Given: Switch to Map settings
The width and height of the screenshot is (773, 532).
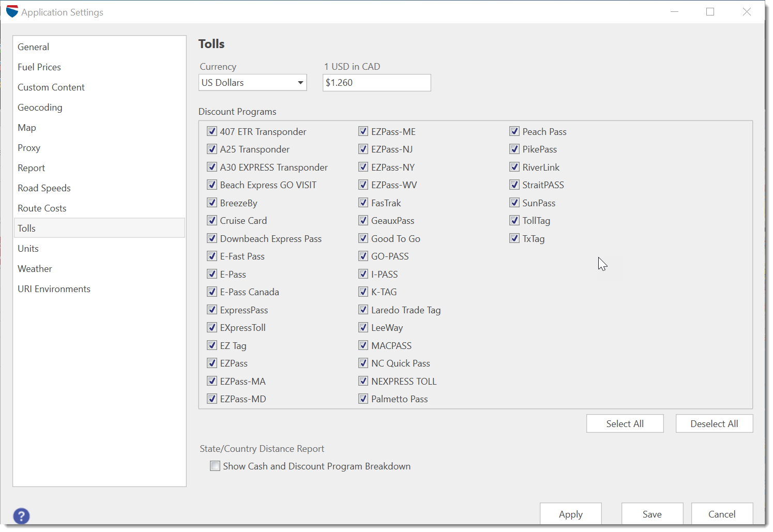Looking at the screenshot, I should [x=99, y=128].
